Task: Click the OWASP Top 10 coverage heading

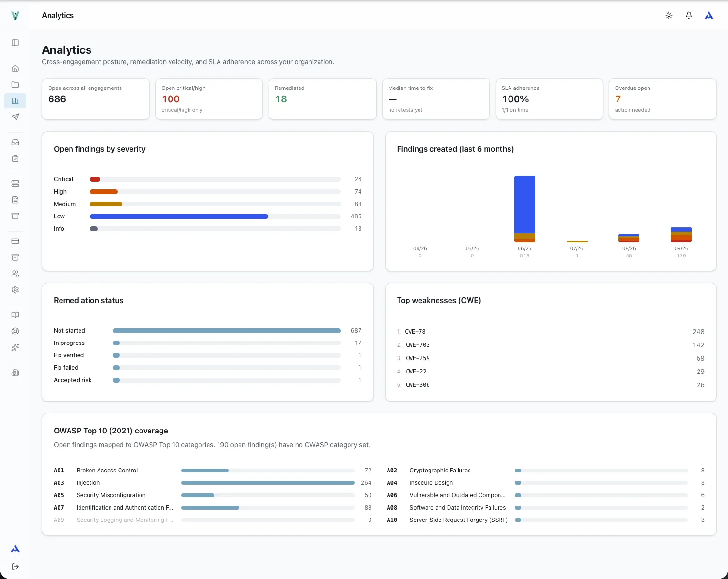Action: tap(111, 431)
